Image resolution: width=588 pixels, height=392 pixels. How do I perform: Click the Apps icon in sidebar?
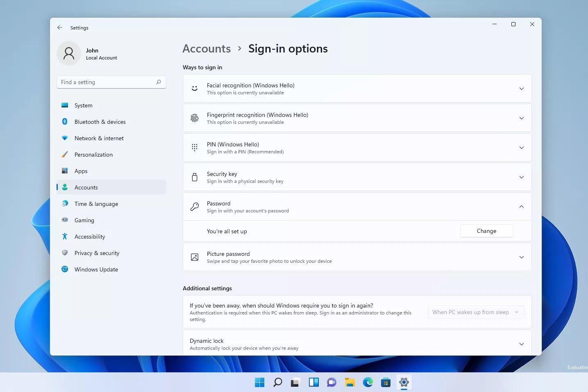(x=65, y=171)
